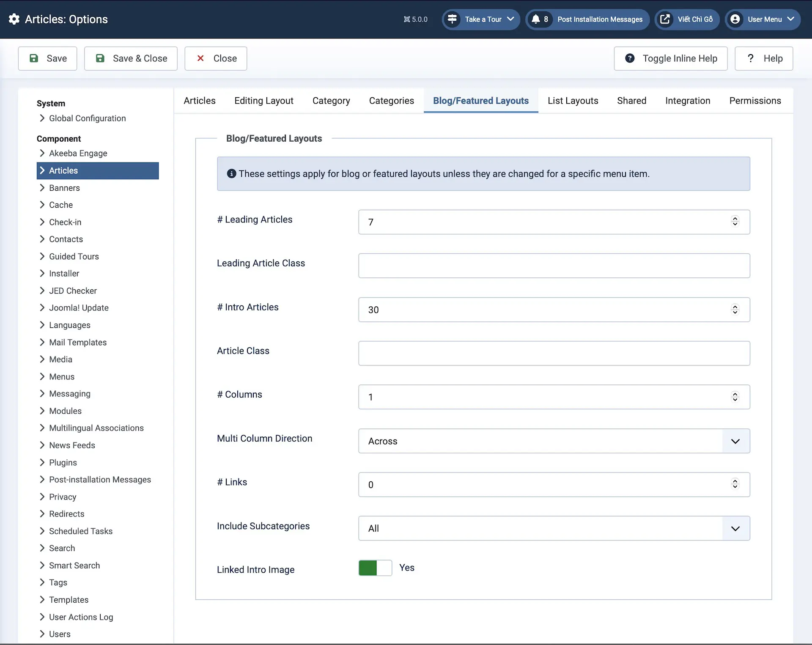This screenshot has height=645, width=812.
Task: Click the question mark icon on Help button
Action: click(x=751, y=58)
